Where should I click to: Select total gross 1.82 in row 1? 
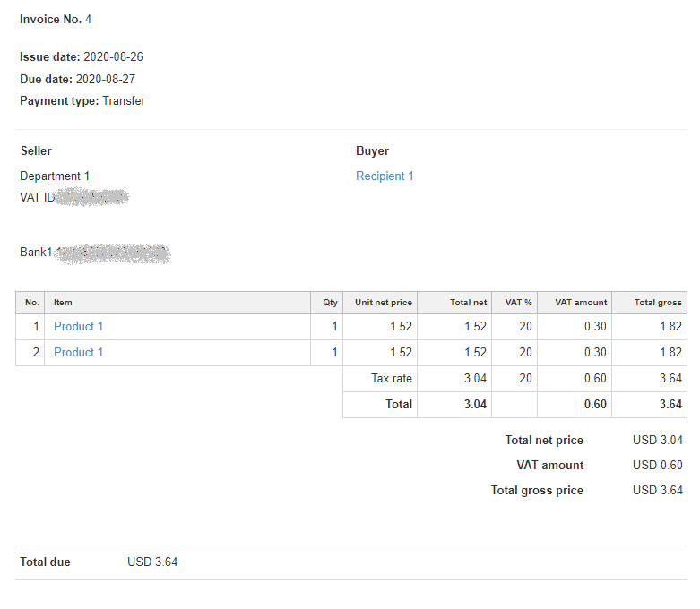click(670, 327)
